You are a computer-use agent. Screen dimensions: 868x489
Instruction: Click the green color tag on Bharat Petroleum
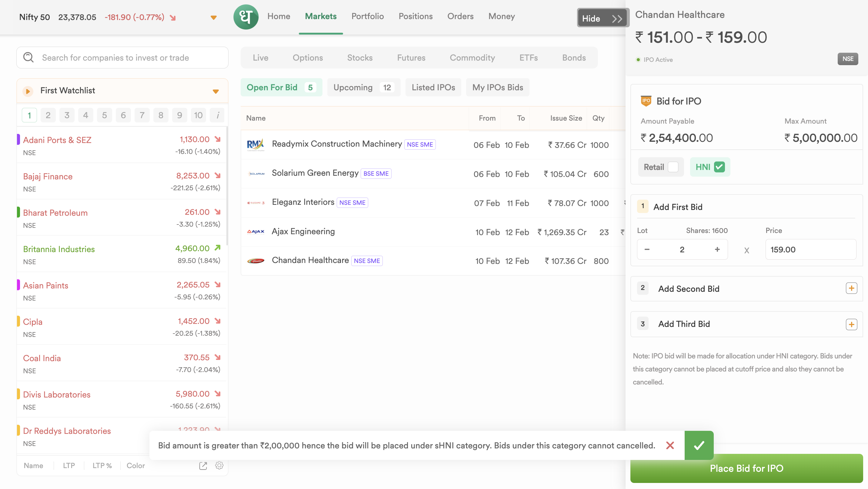18,212
